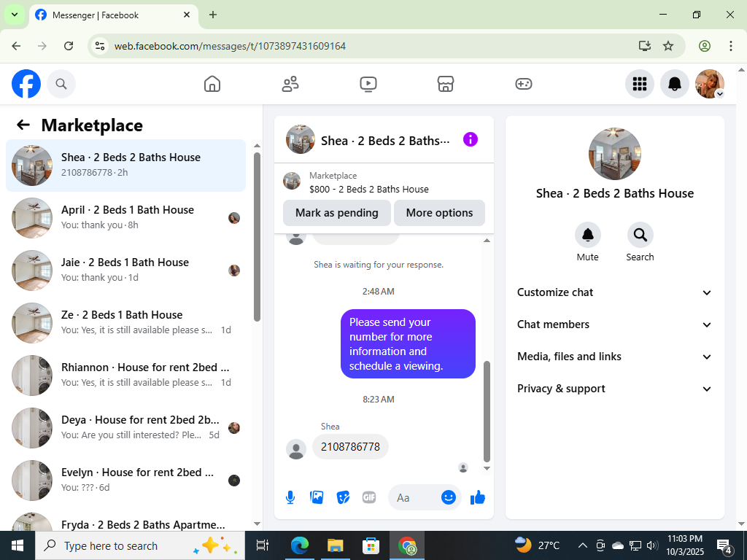Mark the listing as pending

[x=337, y=213]
